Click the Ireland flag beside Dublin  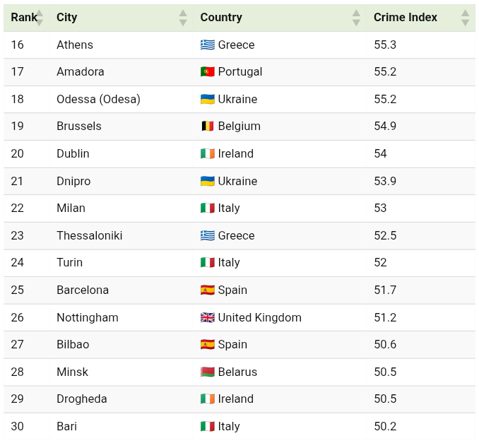207,154
